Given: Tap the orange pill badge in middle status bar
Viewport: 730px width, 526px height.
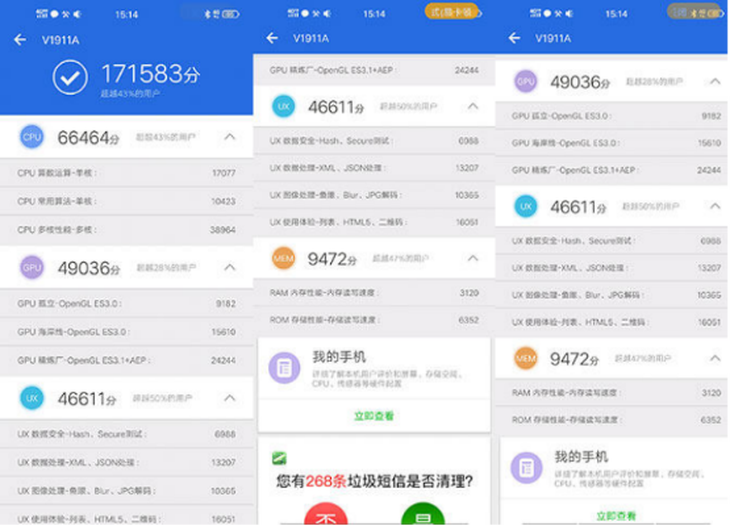Looking at the screenshot, I should [x=452, y=12].
